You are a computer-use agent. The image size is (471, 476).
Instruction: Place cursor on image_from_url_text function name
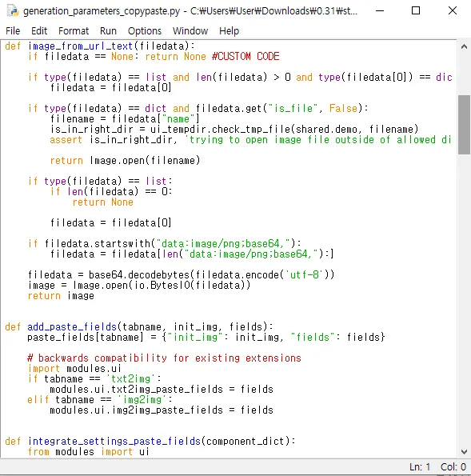click(81, 46)
